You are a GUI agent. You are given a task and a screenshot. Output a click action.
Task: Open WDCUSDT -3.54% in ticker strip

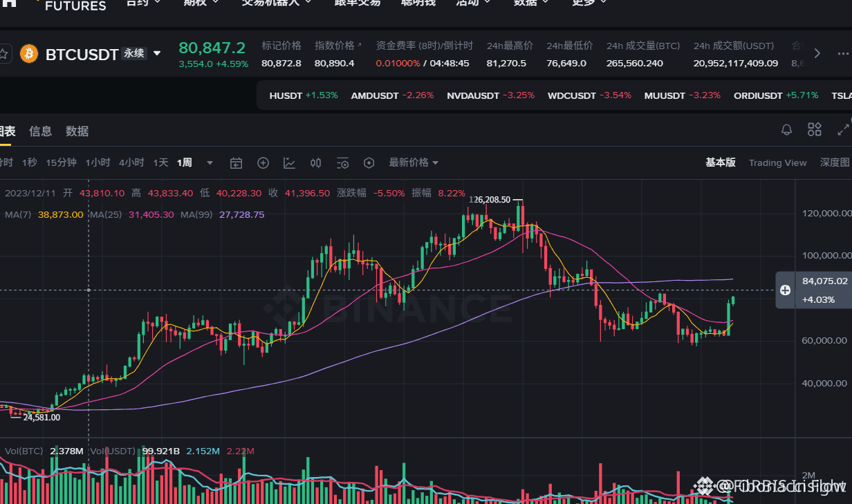[589, 95]
